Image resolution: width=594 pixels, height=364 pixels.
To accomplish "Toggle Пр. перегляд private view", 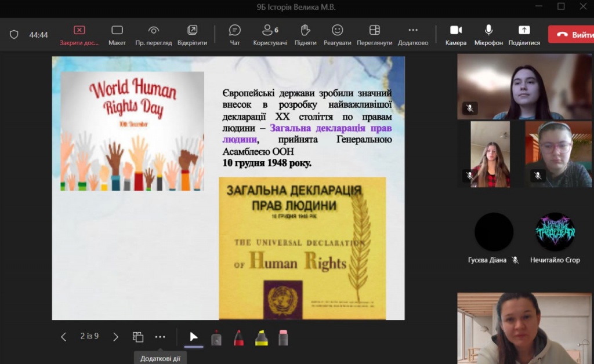I will pyautogui.click(x=153, y=34).
